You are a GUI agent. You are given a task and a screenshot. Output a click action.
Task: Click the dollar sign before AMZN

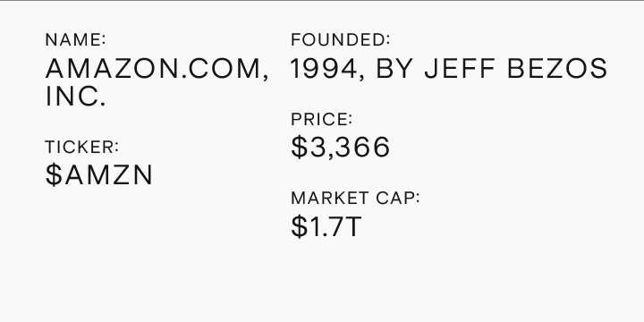pyautogui.click(x=54, y=175)
